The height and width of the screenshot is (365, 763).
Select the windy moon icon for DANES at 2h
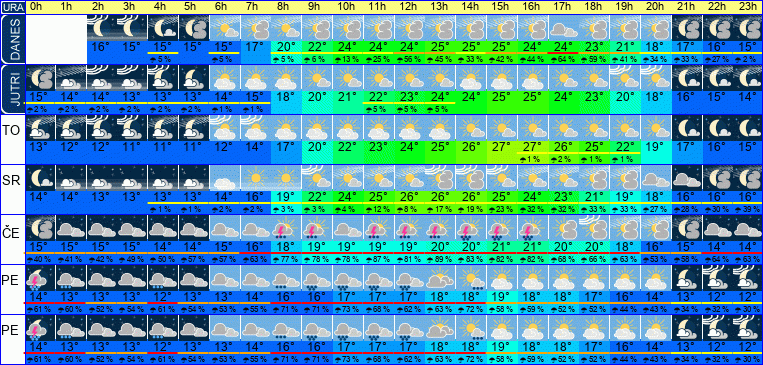pos(102,28)
